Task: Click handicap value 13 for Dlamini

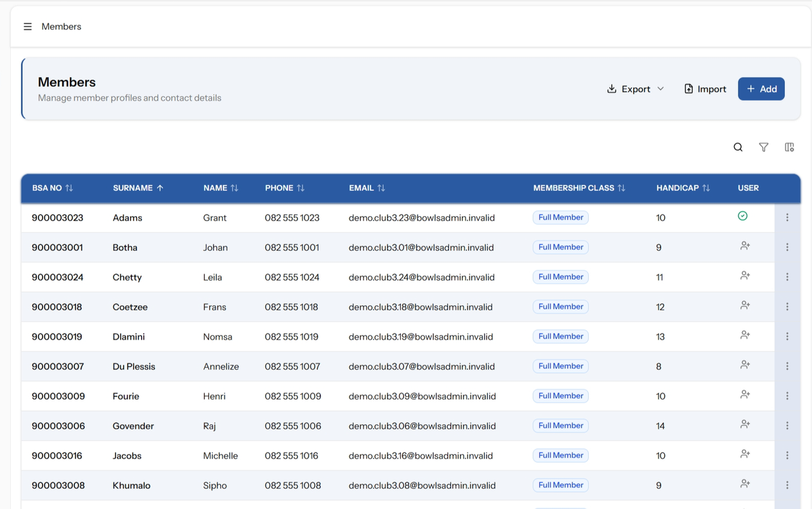Action: click(x=660, y=337)
